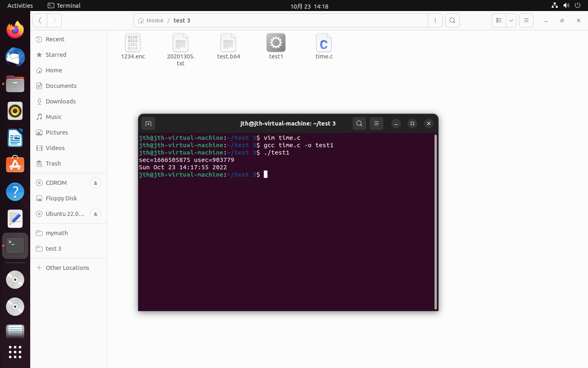This screenshot has height=368, width=588.
Task: Open the Files search
Action: pyautogui.click(x=452, y=20)
